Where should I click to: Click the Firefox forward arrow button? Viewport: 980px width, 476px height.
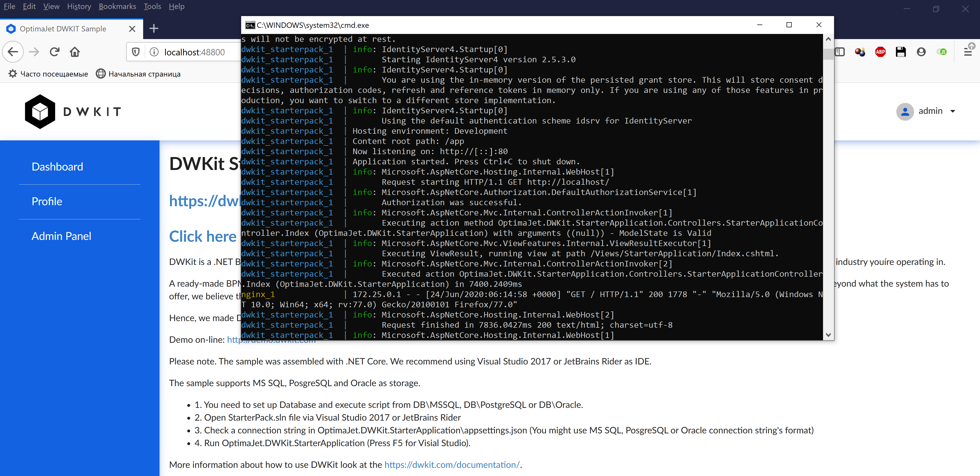pos(34,52)
